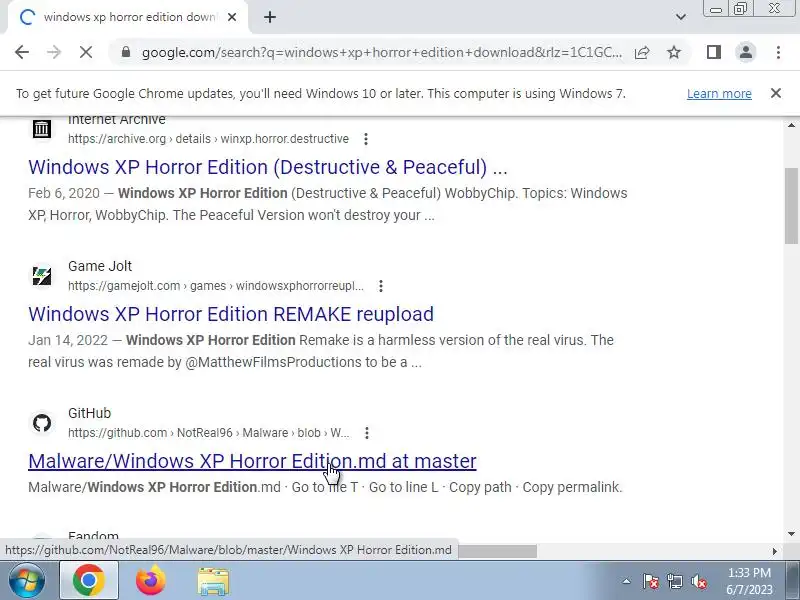
Task: Open Malware/Windows XP Horror Edition.md at master
Action: coord(252,461)
